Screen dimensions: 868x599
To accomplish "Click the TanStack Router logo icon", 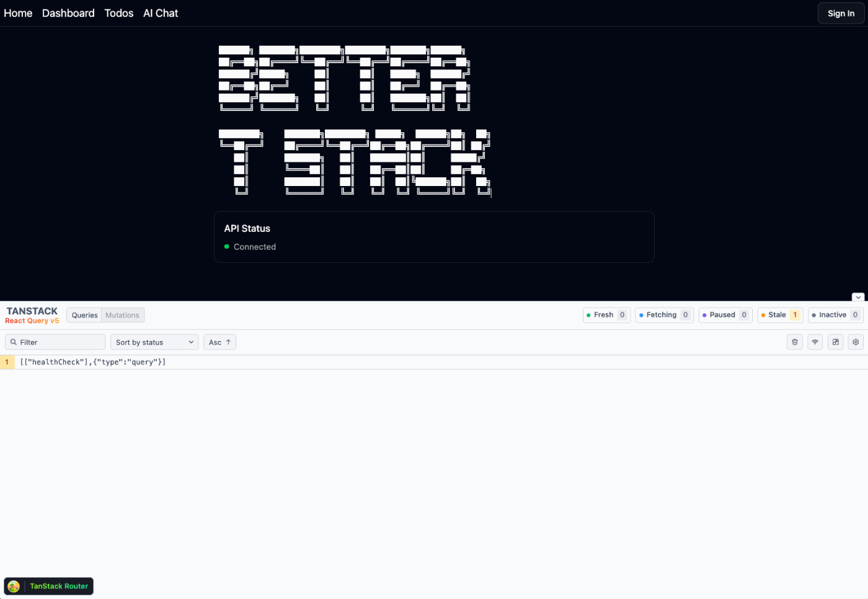I will point(14,586).
